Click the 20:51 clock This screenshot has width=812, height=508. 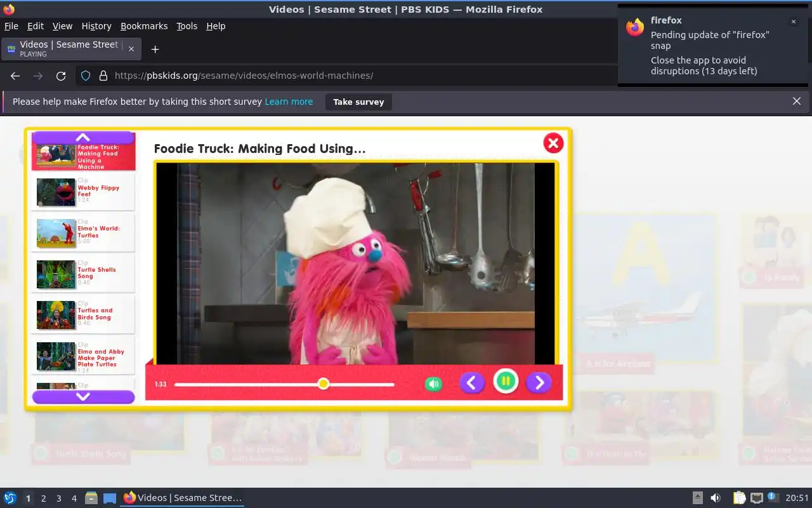pyautogui.click(x=797, y=498)
